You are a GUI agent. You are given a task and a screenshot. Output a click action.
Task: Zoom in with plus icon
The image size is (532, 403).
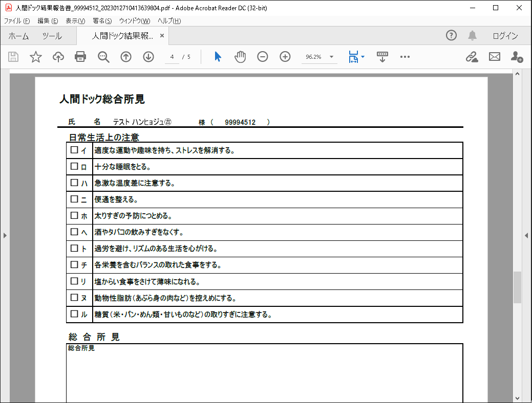[285, 57]
